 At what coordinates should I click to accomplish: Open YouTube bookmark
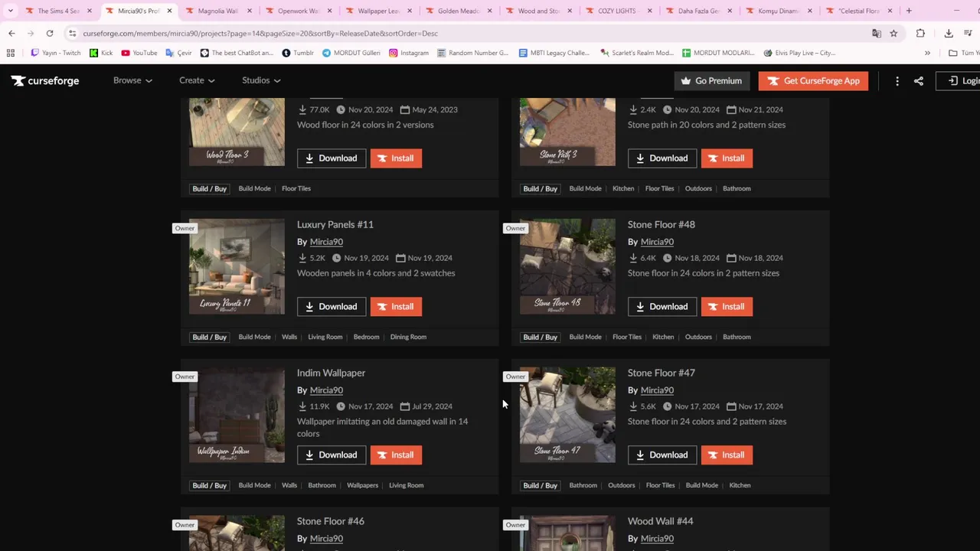pos(139,53)
